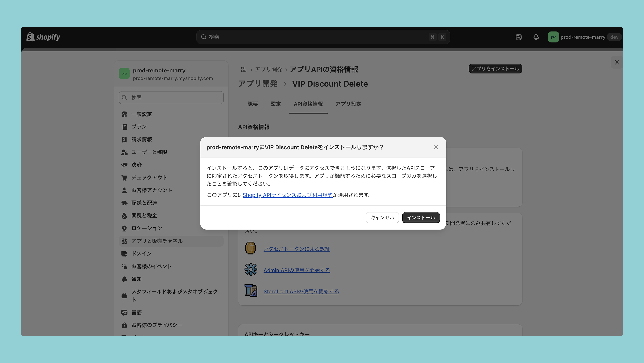644x363 pixels.
Task: Open Users and permissions settings
Action: 149,152
